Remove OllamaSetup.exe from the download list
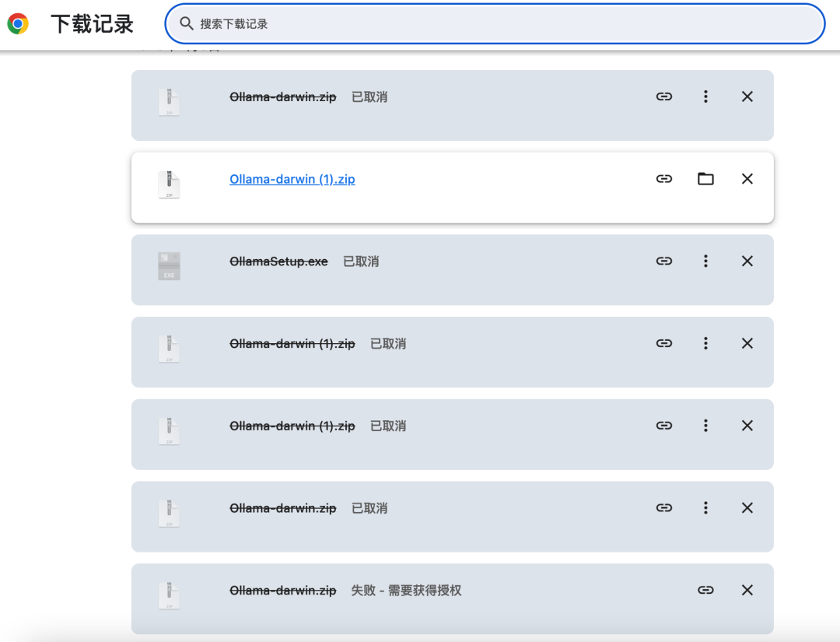840x642 pixels. point(747,261)
